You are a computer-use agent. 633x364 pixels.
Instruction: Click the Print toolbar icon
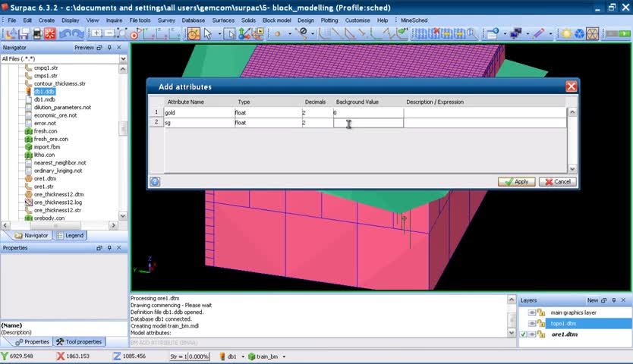click(x=37, y=34)
